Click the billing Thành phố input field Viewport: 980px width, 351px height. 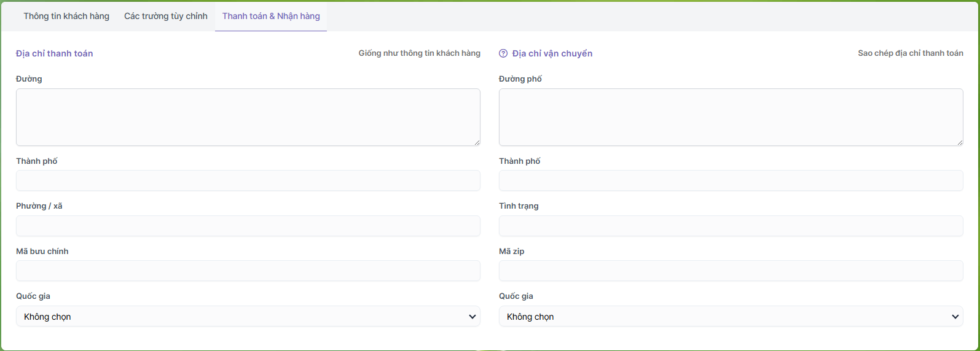click(x=248, y=180)
